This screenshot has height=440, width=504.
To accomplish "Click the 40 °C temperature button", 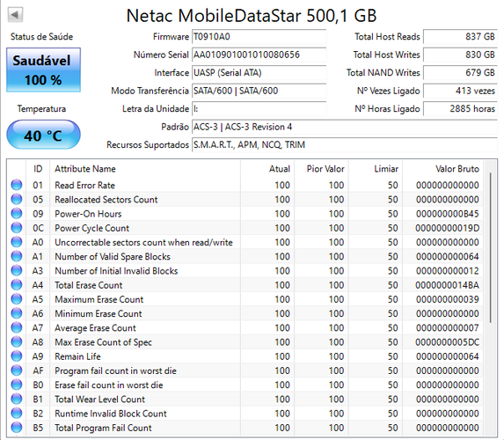I will [43, 135].
